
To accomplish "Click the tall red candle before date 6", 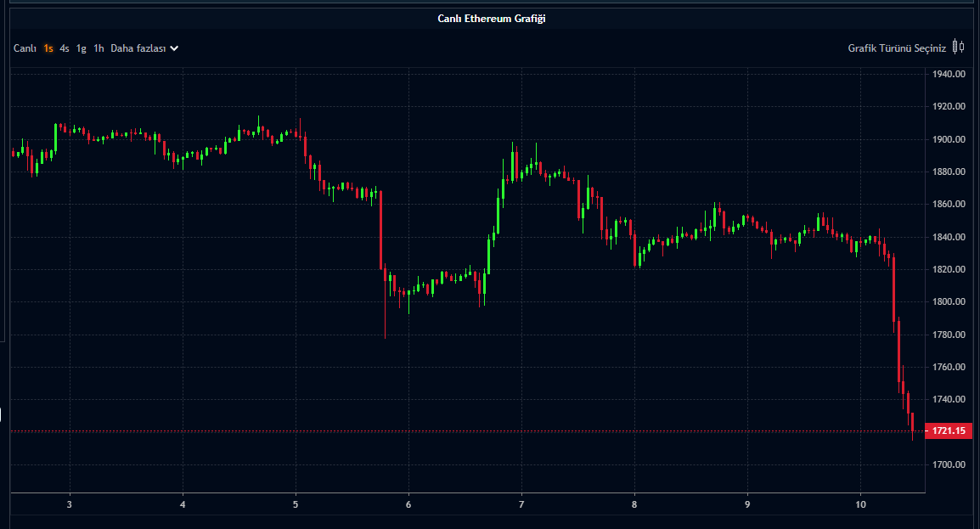I will [x=381, y=229].
